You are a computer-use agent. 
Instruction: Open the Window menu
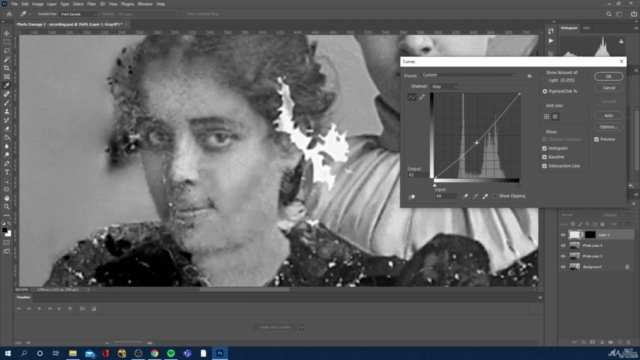pos(145,4)
